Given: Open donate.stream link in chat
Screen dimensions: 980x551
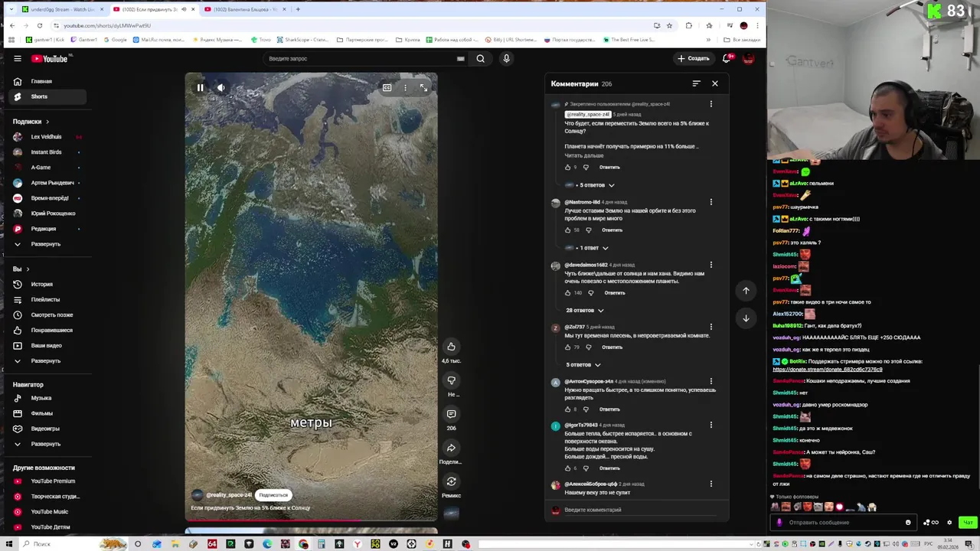Looking at the screenshot, I should click(828, 370).
